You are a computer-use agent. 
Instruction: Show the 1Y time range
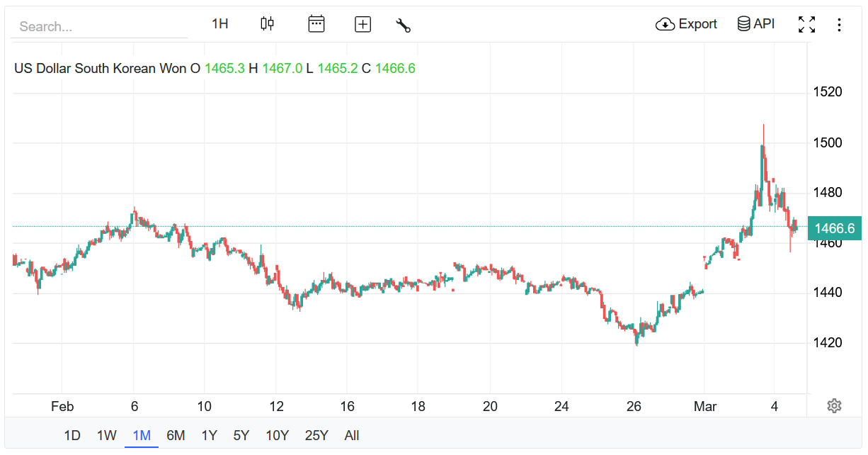209,435
